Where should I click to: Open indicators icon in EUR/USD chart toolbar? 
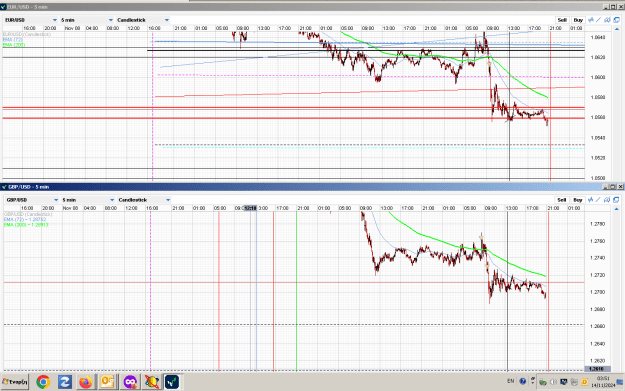591,20
